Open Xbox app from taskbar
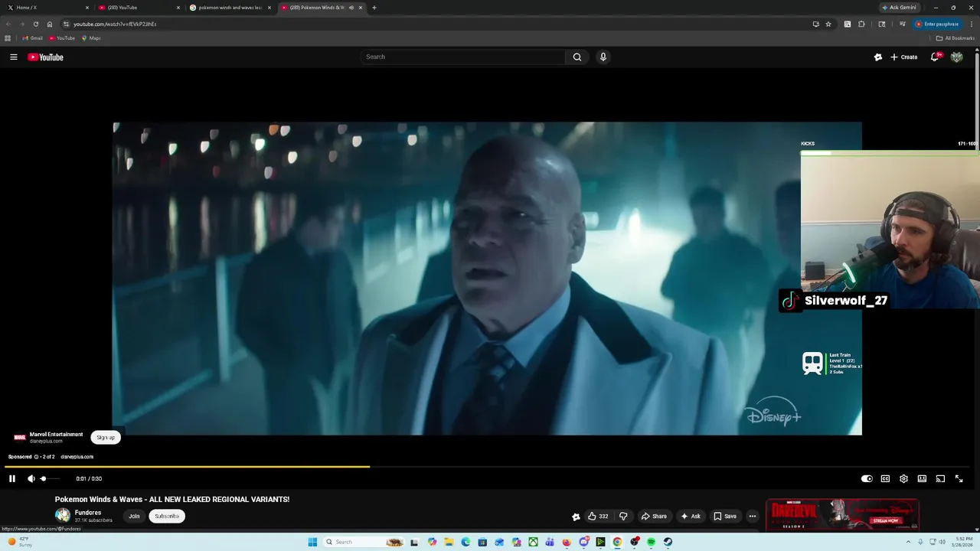The image size is (980, 551). pos(533,542)
